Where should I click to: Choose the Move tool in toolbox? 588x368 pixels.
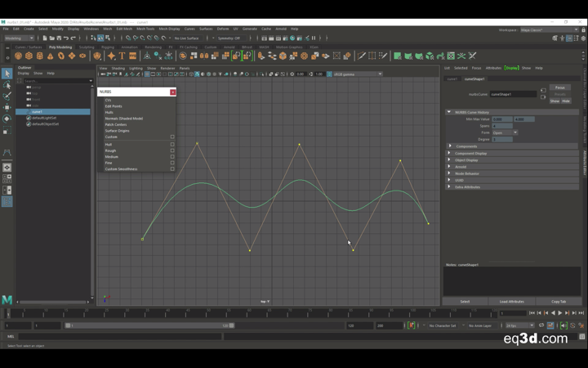coord(7,107)
